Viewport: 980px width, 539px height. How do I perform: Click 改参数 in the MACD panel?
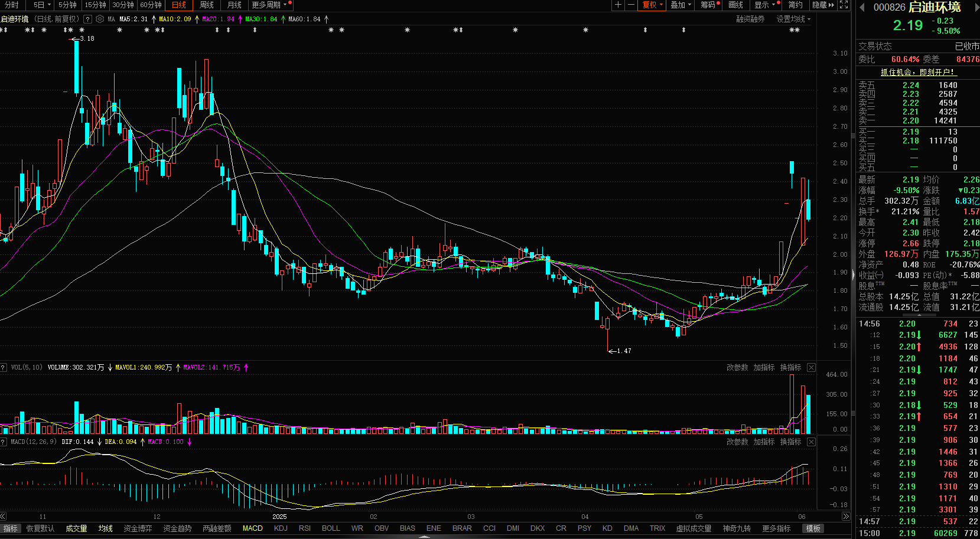737,442
